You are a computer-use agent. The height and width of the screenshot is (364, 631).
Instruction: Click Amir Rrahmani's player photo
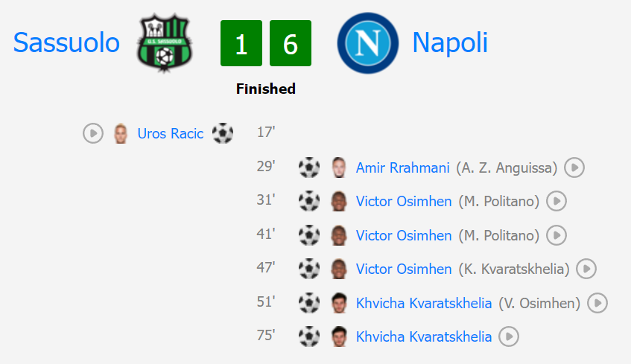pyautogui.click(x=339, y=167)
